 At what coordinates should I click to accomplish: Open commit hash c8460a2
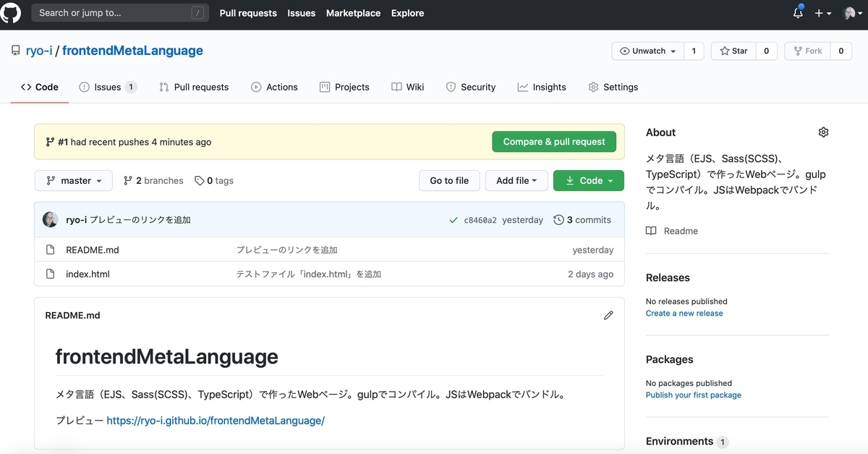480,220
